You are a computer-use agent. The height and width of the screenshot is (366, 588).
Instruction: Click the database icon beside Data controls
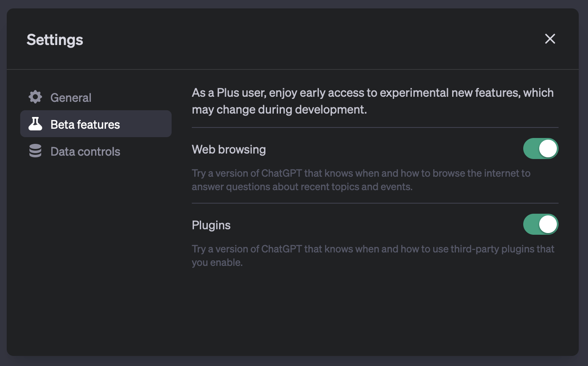click(35, 151)
